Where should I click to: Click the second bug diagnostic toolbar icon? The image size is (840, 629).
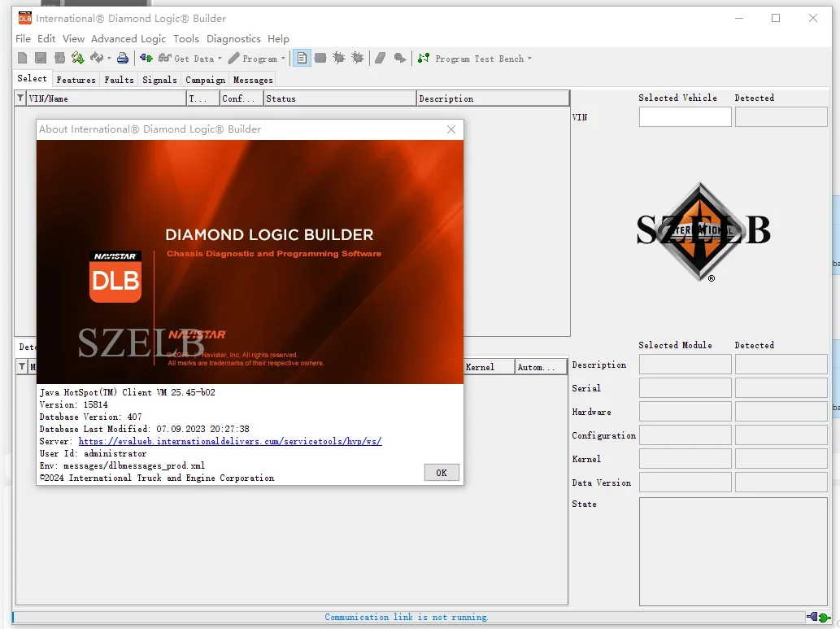pos(358,58)
